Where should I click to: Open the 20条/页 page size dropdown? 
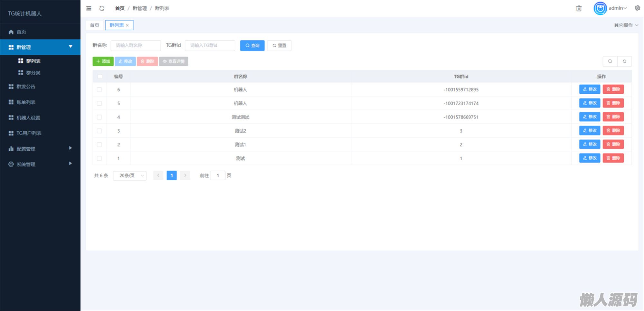(x=130, y=175)
